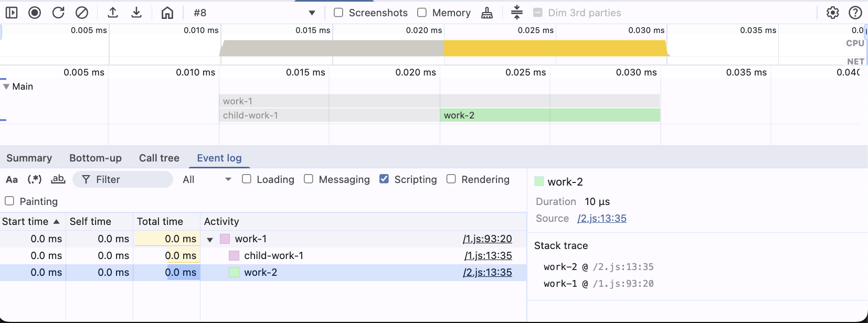The width and height of the screenshot is (868, 323).
Task: Switch to the Bottom-up tab
Action: pyautogui.click(x=96, y=158)
